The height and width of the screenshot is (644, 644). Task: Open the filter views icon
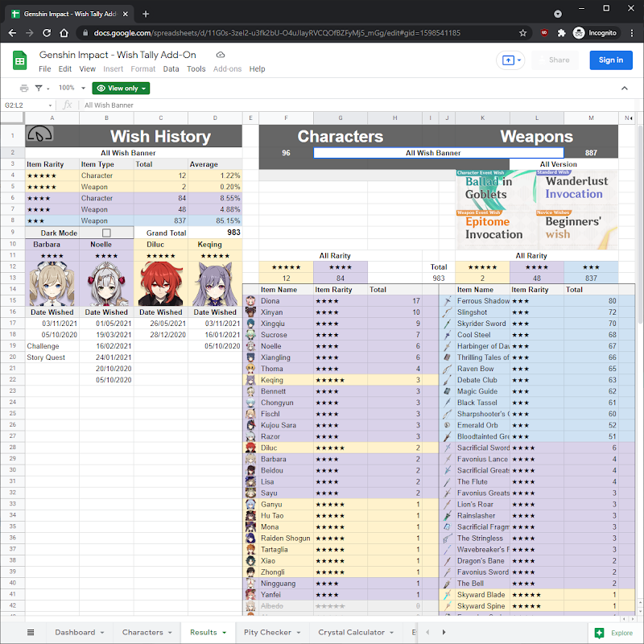(39, 89)
